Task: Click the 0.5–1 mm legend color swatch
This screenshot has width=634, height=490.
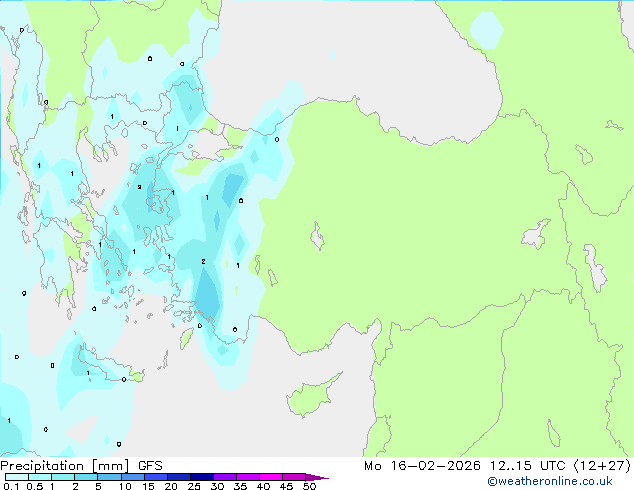Action: point(40,477)
